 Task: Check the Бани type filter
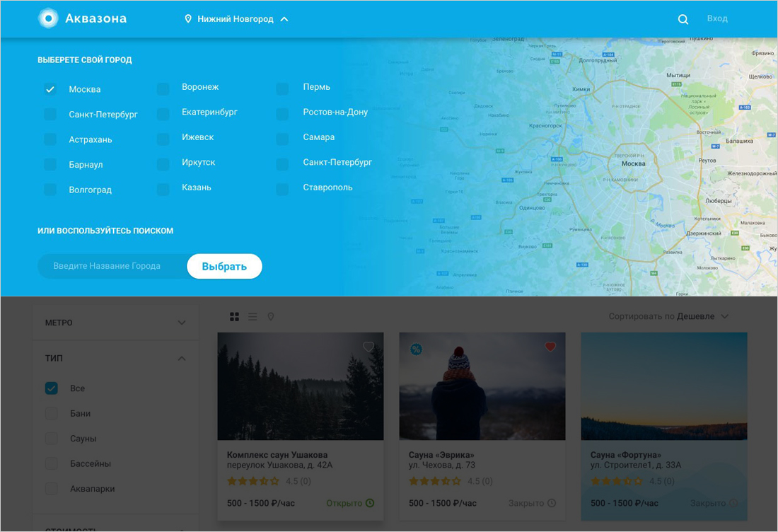tap(52, 413)
